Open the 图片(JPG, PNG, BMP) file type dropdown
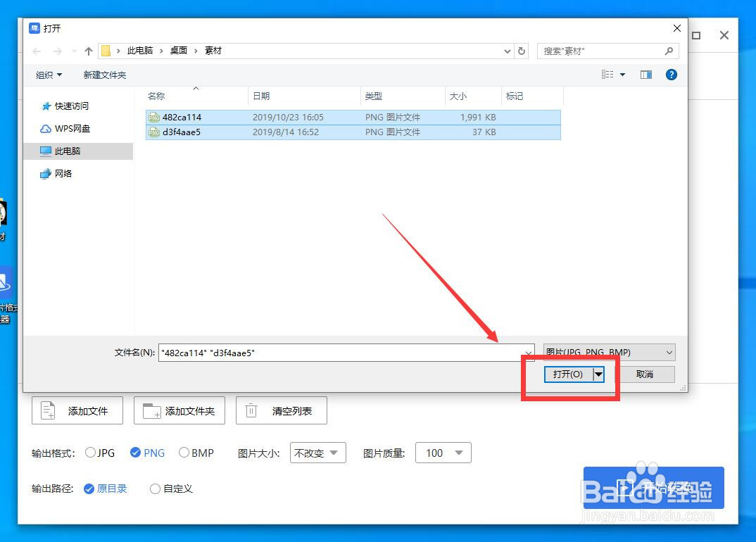756x542 pixels. [608, 352]
